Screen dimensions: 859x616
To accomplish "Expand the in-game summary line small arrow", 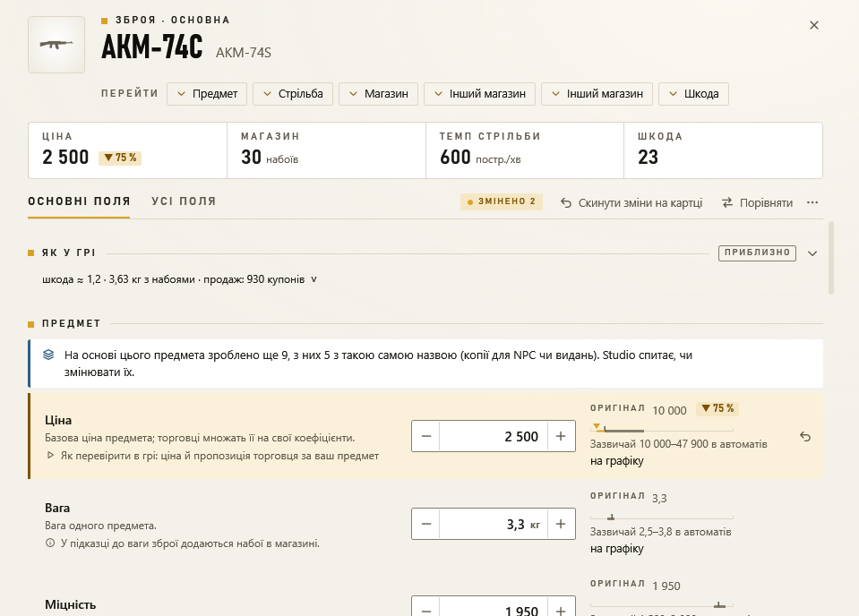I will click(x=314, y=279).
